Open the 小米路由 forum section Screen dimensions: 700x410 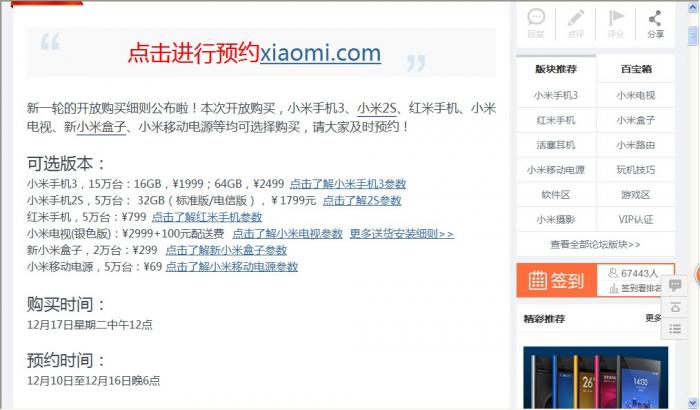pyautogui.click(x=636, y=145)
